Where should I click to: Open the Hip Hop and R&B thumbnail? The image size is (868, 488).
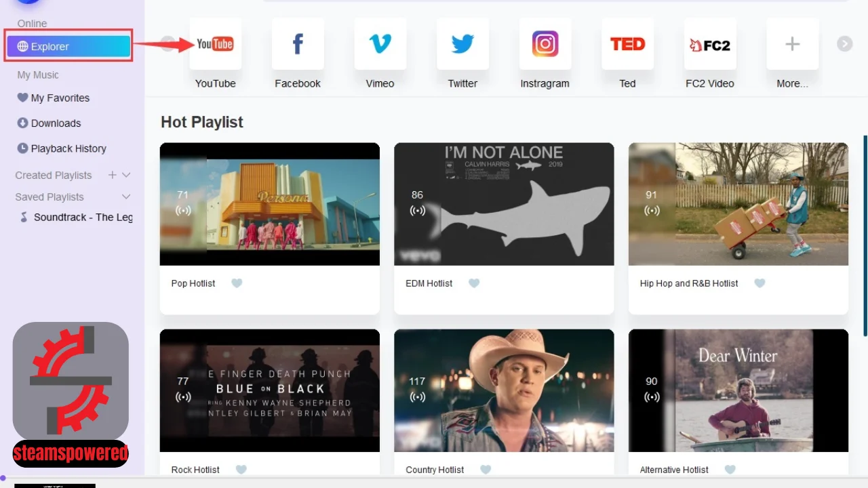(x=738, y=204)
